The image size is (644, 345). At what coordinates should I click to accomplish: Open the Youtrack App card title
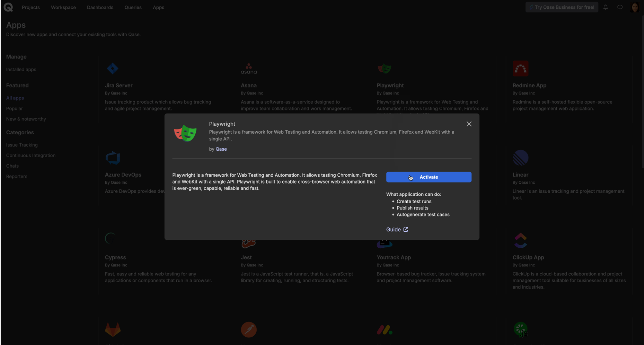(x=394, y=257)
